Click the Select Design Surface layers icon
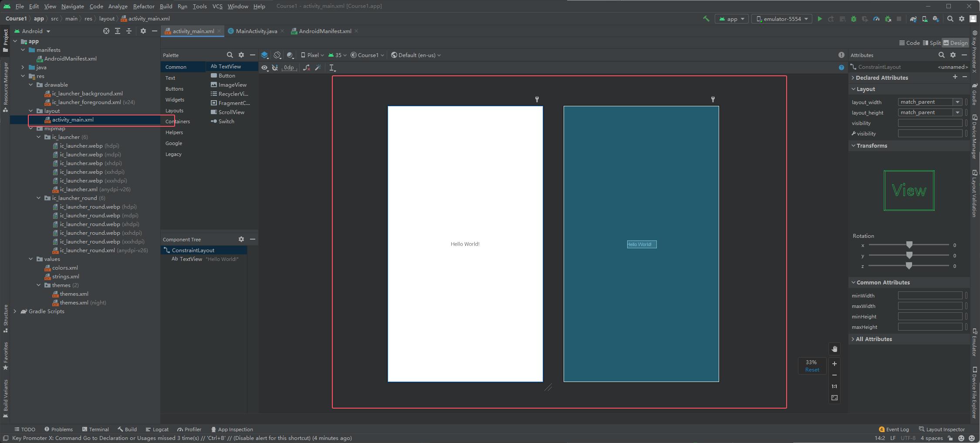Image resolution: width=980 pixels, height=443 pixels. [264, 55]
